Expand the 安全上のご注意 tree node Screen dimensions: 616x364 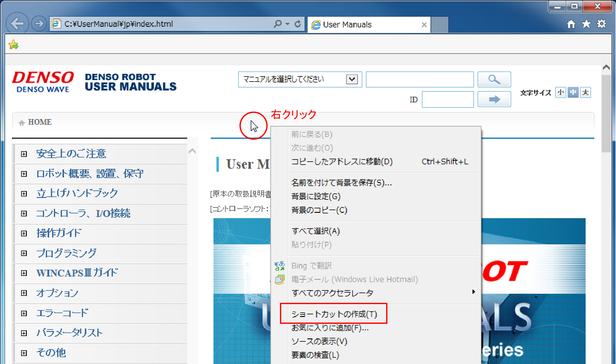(x=24, y=154)
